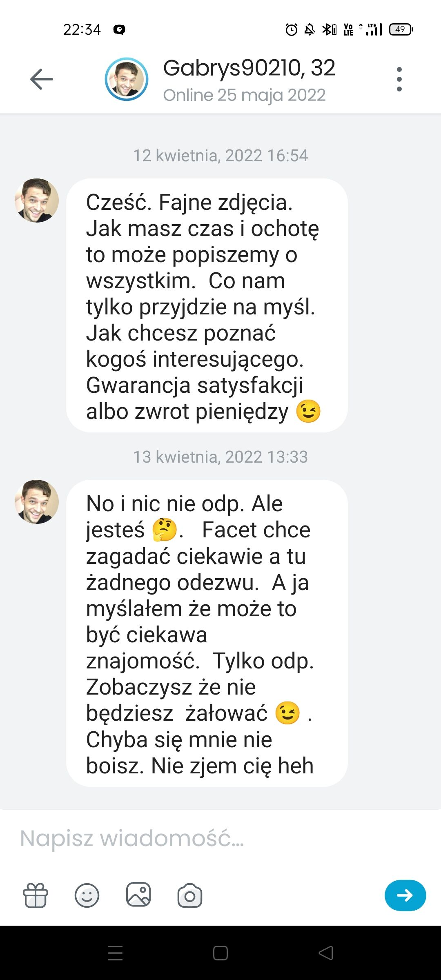Tap the gift icon

point(36,895)
